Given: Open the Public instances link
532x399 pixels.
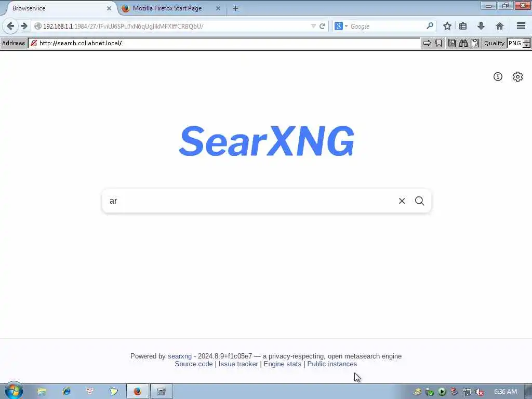Looking at the screenshot, I should pyautogui.click(x=332, y=364).
